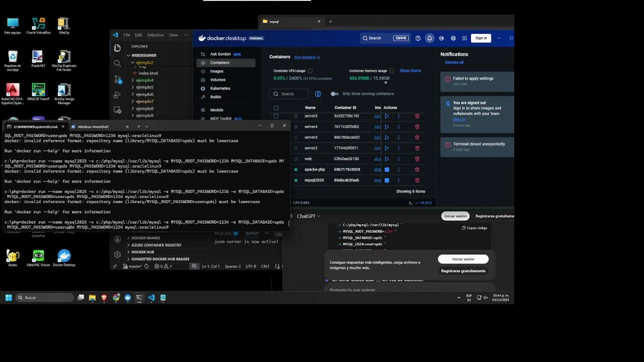Click info icon beside Container memory usage
This screenshot has width=644, height=362.
coord(391,71)
